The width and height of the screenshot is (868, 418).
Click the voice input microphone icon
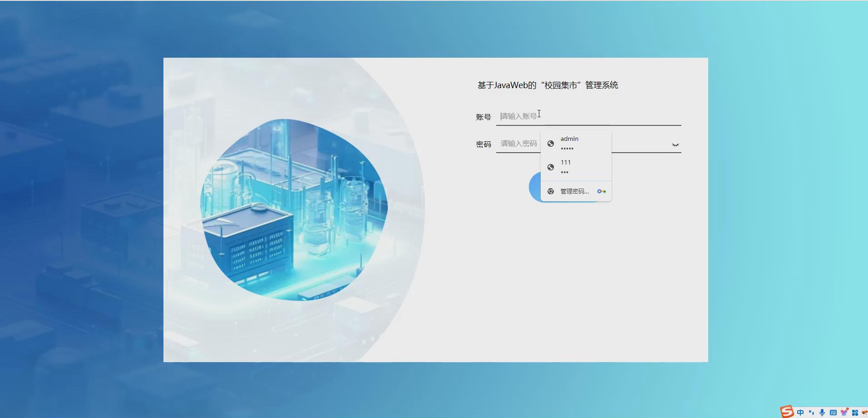[822, 412]
